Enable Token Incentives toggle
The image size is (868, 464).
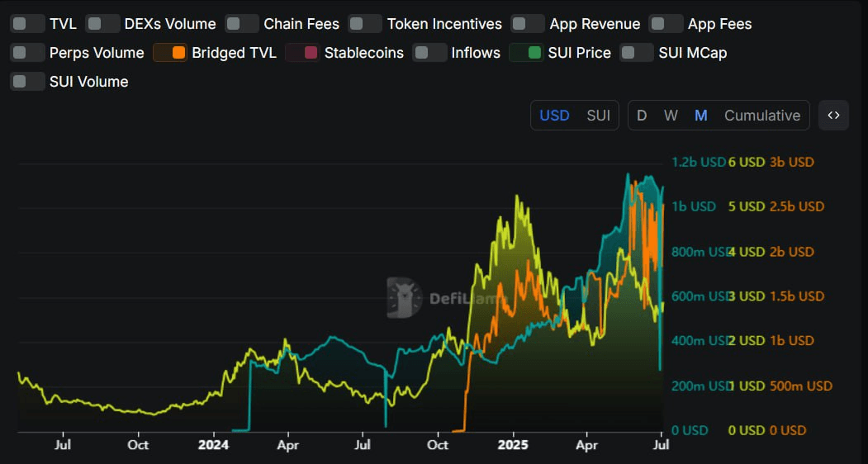click(x=365, y=24)
